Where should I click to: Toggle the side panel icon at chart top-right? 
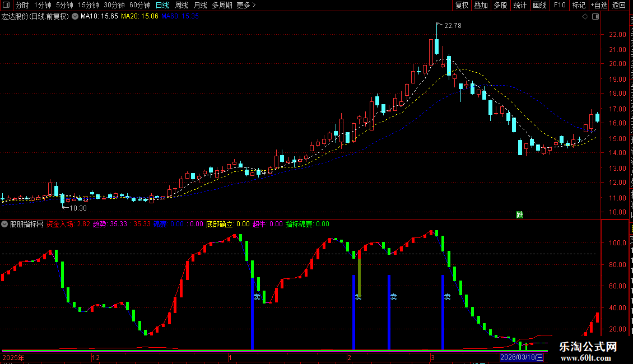[595, 17]
